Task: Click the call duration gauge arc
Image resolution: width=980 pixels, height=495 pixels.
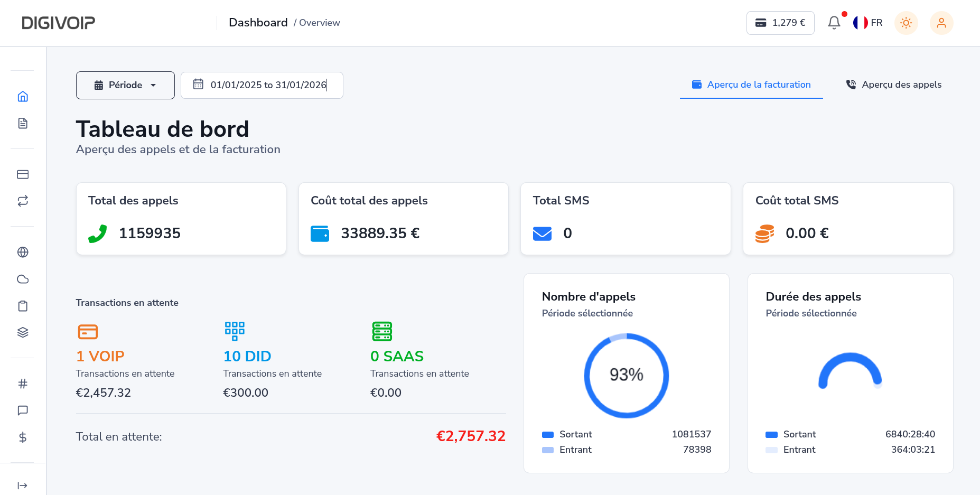Action: coord(851,370)
